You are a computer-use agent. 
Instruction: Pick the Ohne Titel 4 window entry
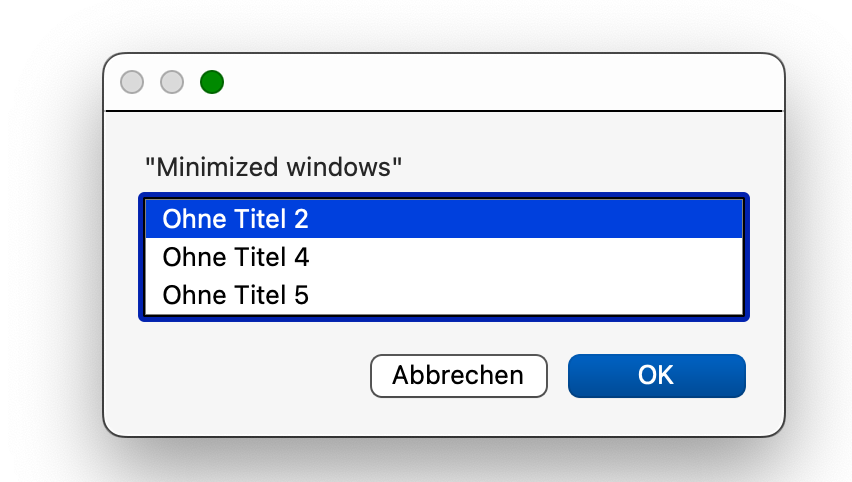click(236, 257)
